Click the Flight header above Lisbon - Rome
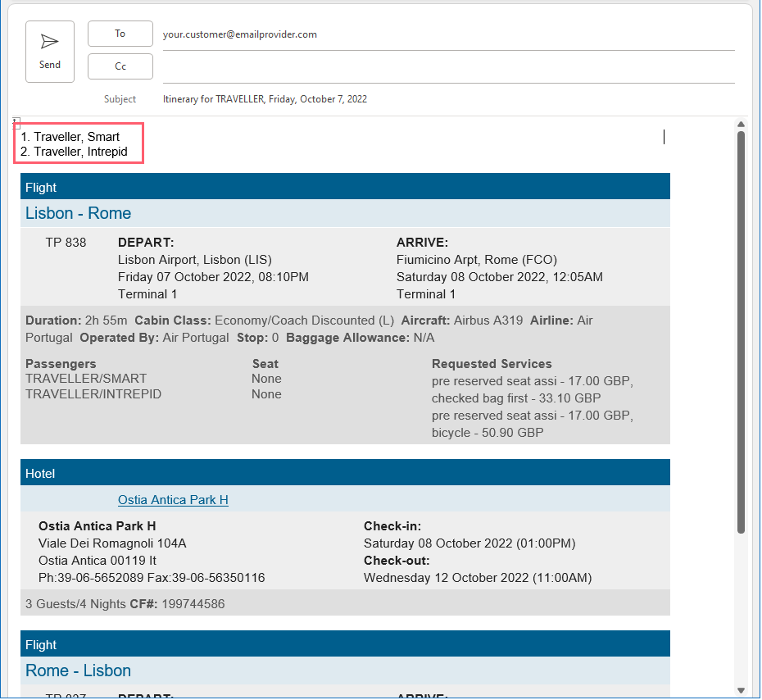 pos(344,187)
